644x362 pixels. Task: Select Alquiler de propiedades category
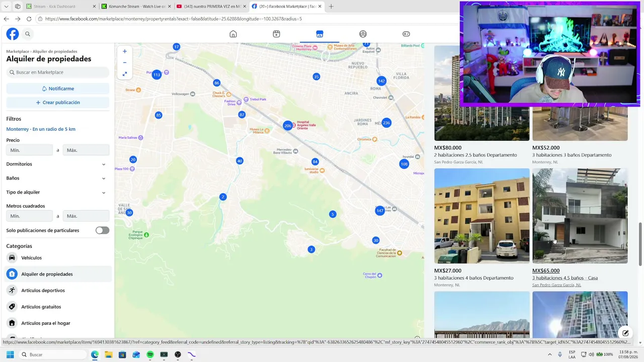tap(59, 274)
